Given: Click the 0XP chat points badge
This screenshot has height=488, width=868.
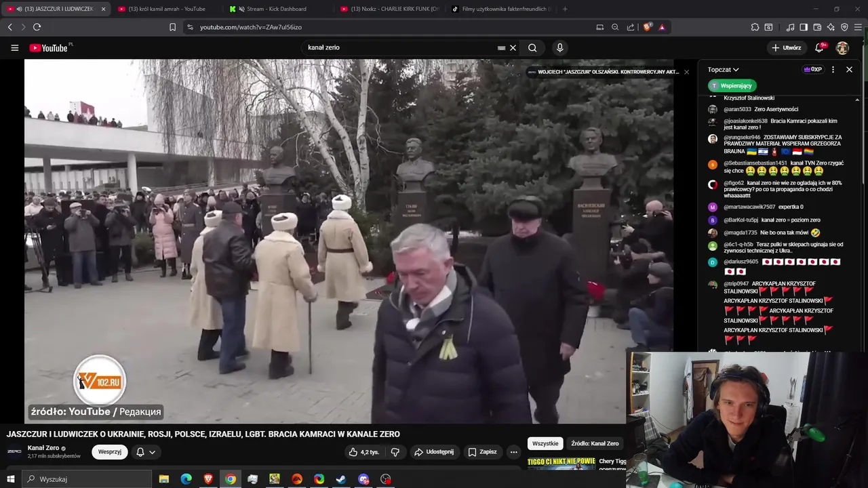Looking at the screenshot, I should (x=812, y=69).
